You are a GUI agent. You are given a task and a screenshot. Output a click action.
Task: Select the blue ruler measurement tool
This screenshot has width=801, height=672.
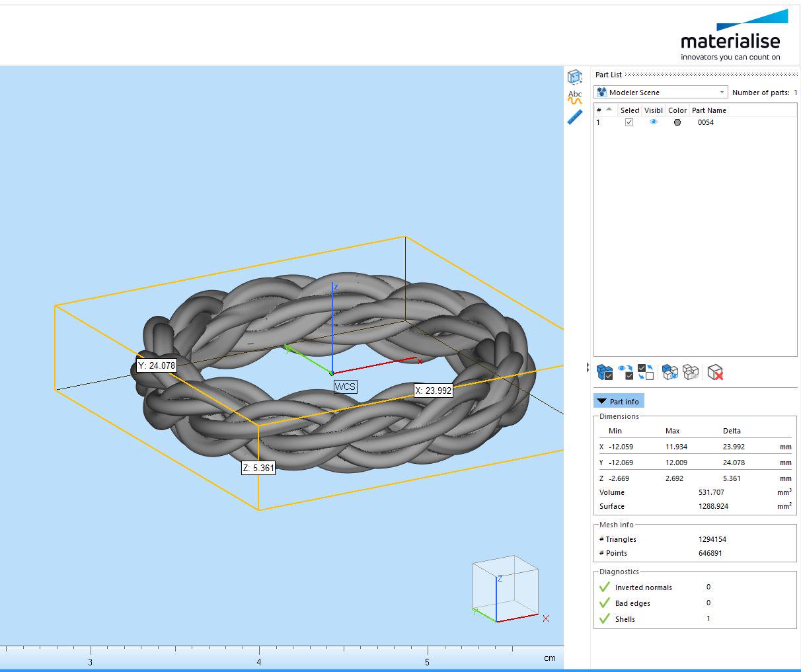575,117
